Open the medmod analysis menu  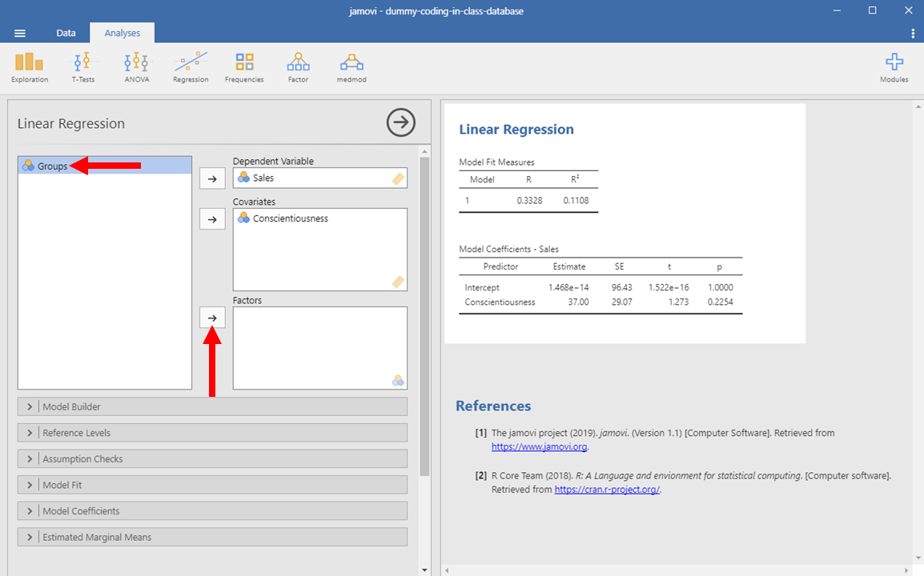tap(352, 67)
